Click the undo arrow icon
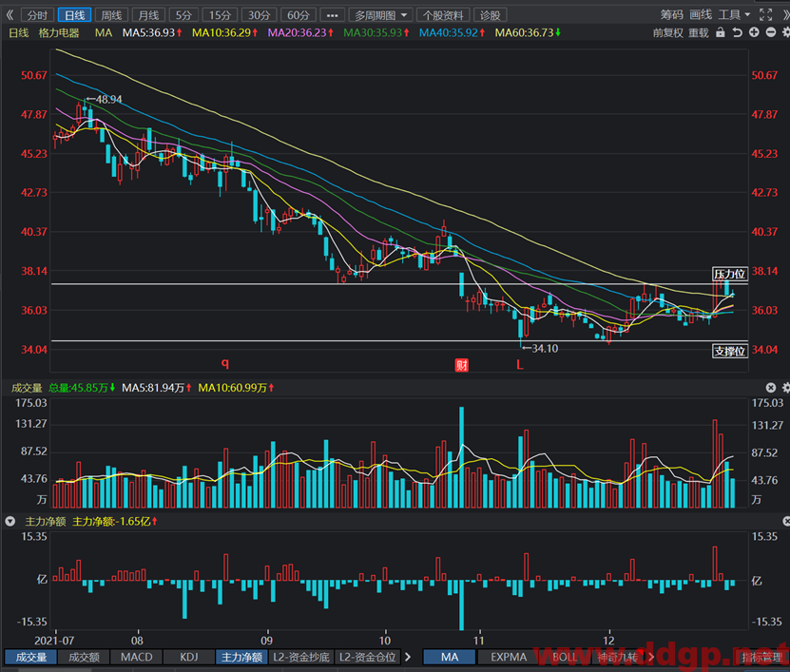The width and height of the screenshot is (790, 672). (x=738, y=32)
